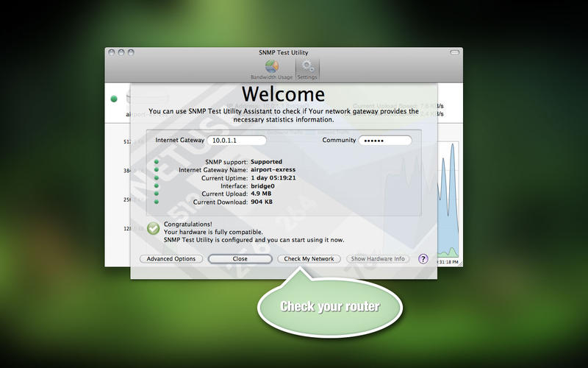Click the Current Upload green status dot
Screen dimensions: 588x368
[157, 194]
